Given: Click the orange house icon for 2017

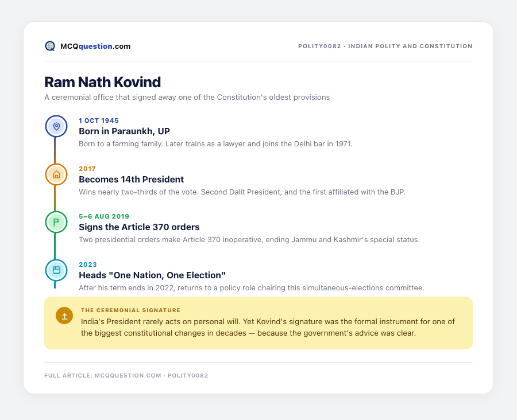Looking at the screenshot, I should 56,174.
